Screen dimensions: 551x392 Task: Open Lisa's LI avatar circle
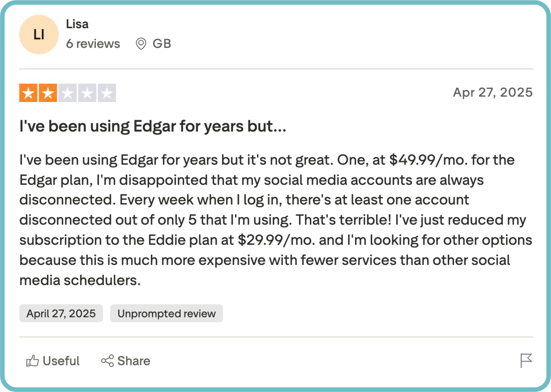[39, 34]
